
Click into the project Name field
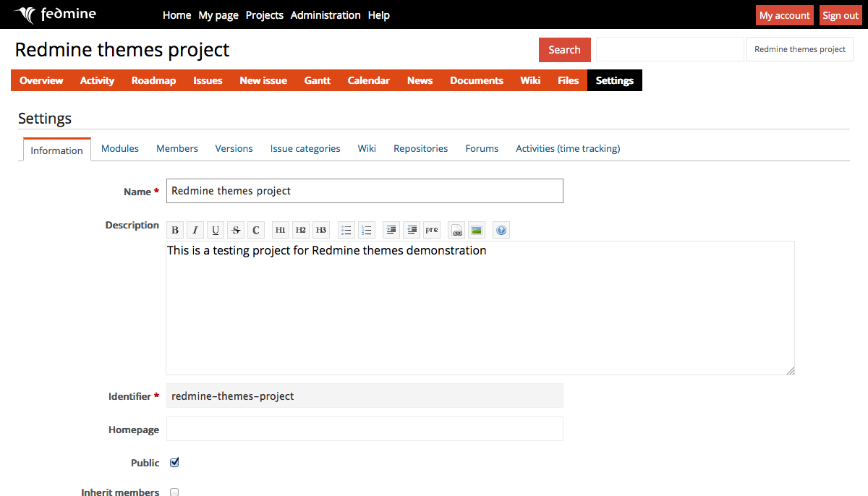(x=365, y=191)
